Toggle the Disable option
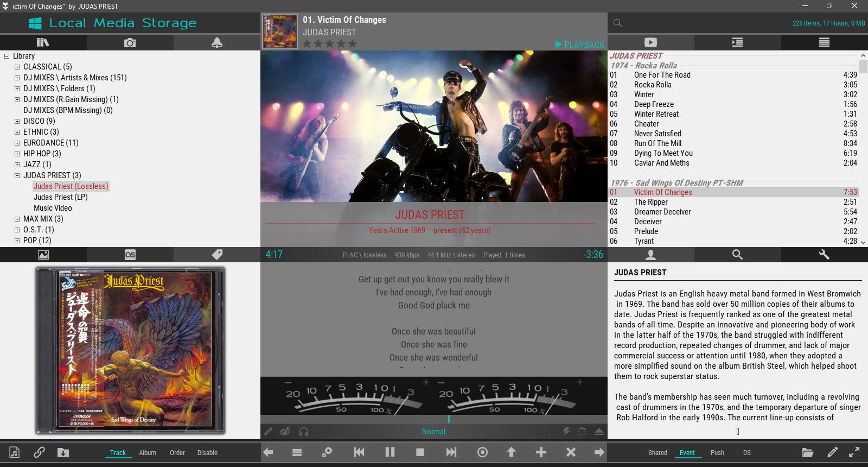The image size is (868, 467). pos(207,452)
